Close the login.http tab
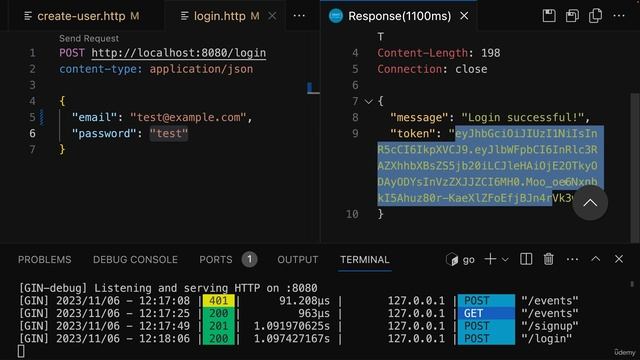This screenshot has width=640, height=360. (x=272, y=16)
